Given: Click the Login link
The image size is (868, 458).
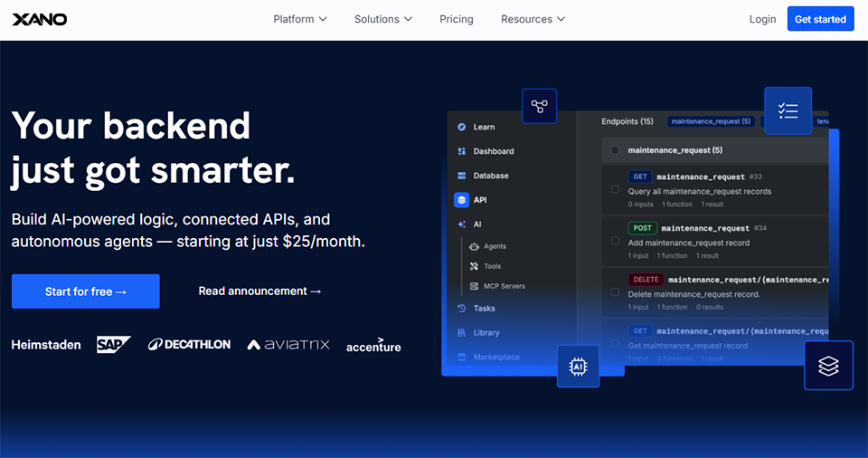Looking at the screenshot, I should click(762, 19).
